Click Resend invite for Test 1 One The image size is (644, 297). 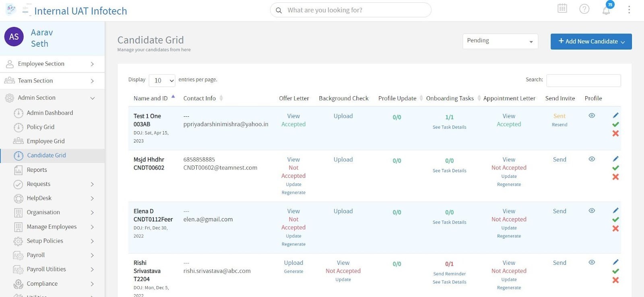tap(559, 125)
